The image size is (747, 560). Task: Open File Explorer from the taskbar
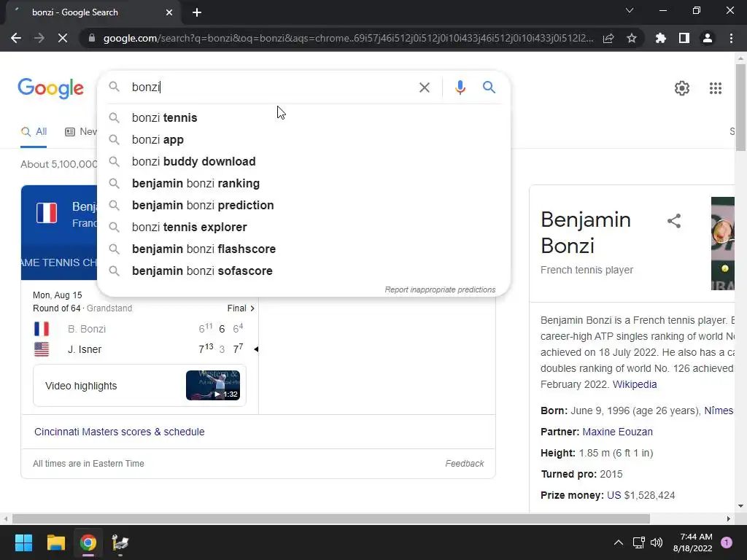pyautogui.click(x=55, y=542)
